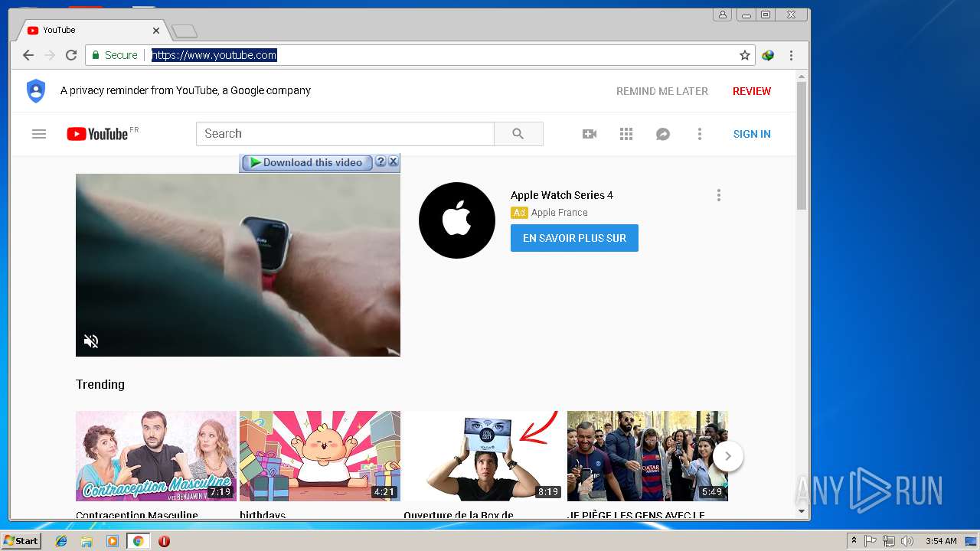980x551 pixels.
Task: Click taskbar clock 3:54 AM
Action: coord(941,541)
